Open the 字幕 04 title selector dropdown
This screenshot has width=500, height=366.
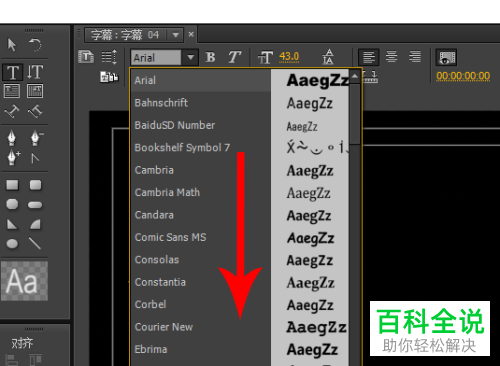(175, 35)
